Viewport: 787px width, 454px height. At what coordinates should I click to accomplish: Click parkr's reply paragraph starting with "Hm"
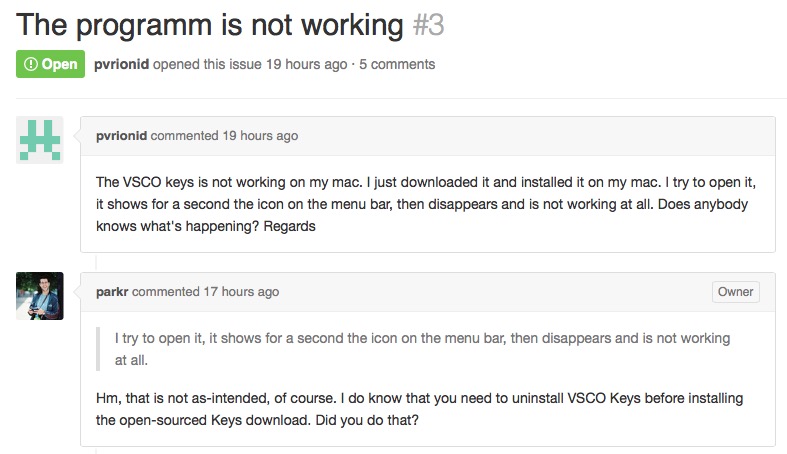(420, 408)
